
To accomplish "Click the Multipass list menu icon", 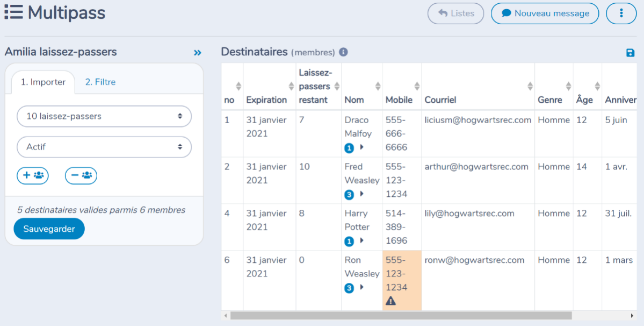I will (13, 12).
